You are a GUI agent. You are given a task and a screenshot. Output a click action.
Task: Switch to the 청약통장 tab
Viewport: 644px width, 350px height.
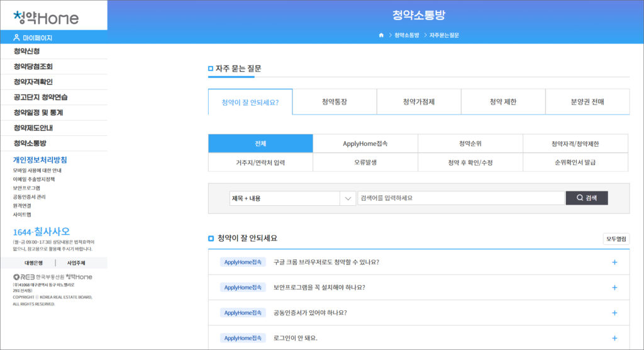tap(335, 102)
